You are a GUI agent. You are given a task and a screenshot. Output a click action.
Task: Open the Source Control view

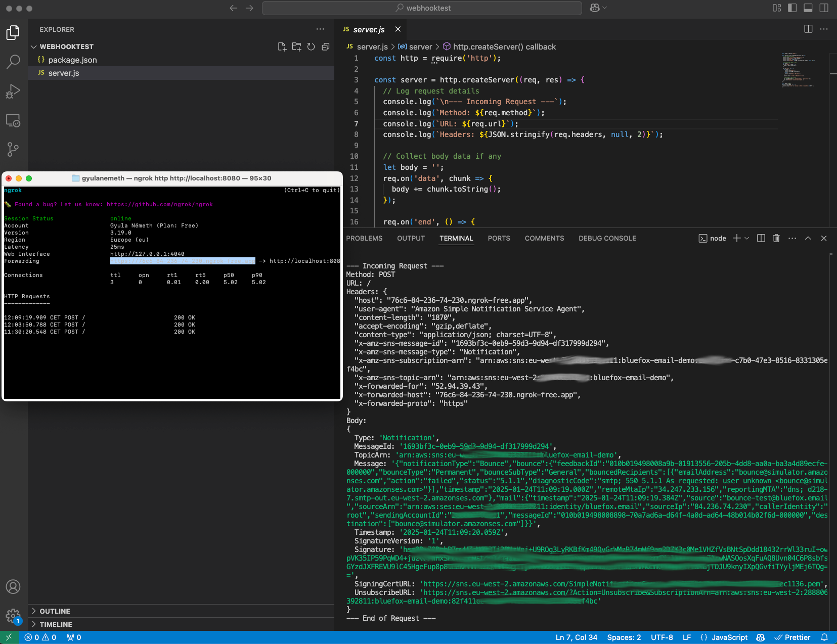point(13,149)
